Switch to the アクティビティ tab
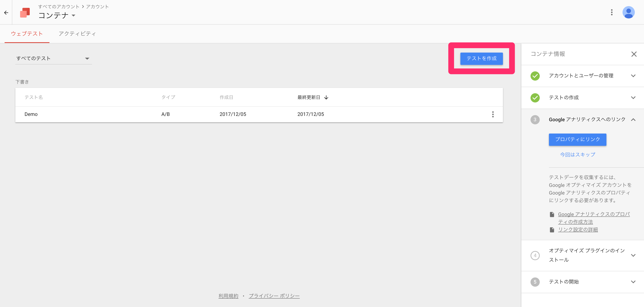Viewport: 644px width, 307px height. pos(77,34)
